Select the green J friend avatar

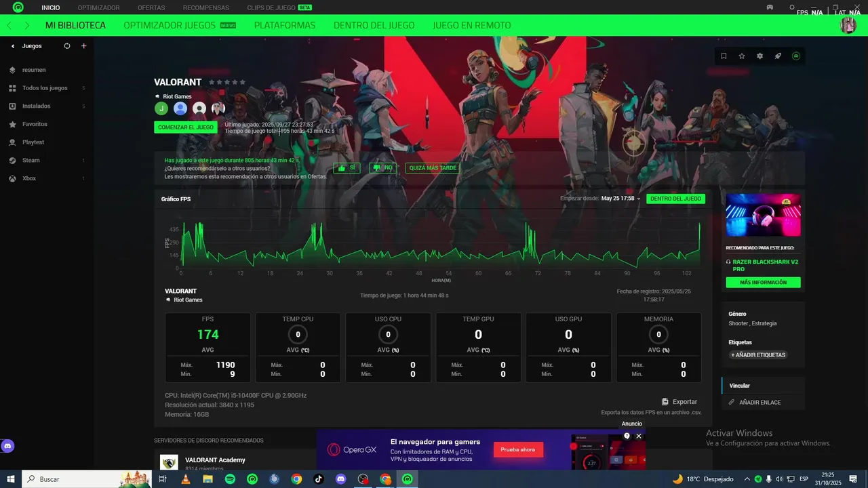click(x=161, y=108)
